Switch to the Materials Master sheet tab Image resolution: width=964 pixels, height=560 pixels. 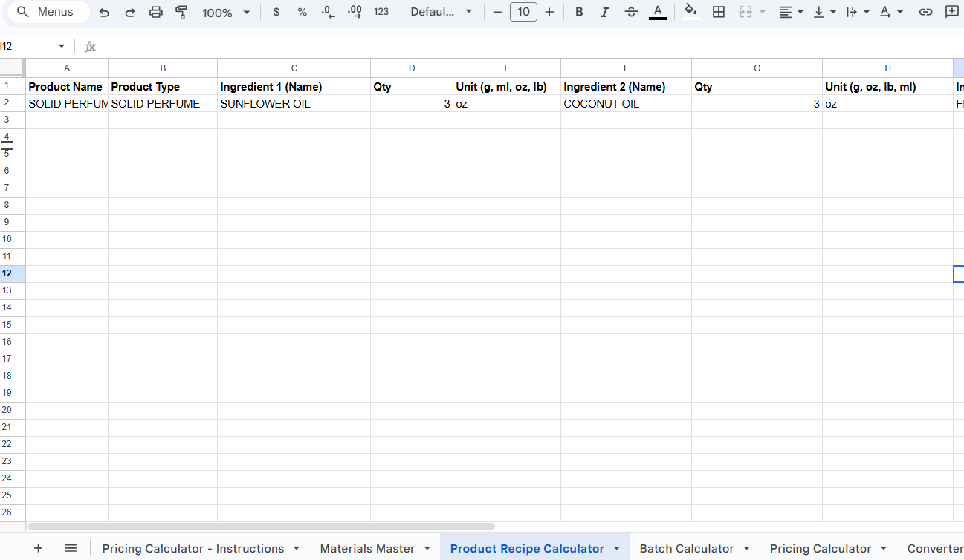tap(367, 548)
